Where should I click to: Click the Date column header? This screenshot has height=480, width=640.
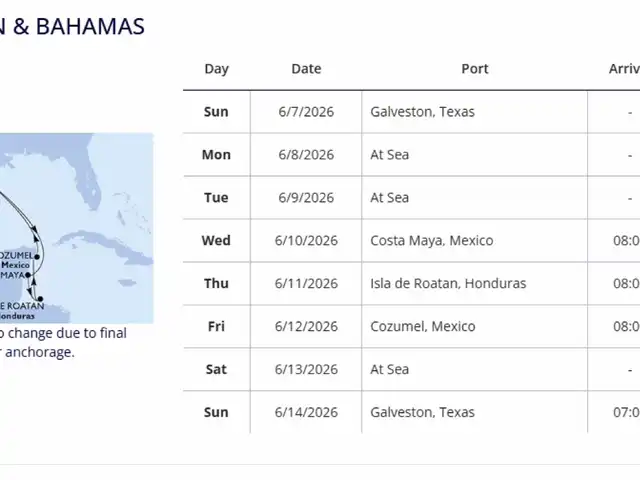click(x=306, y=69)
